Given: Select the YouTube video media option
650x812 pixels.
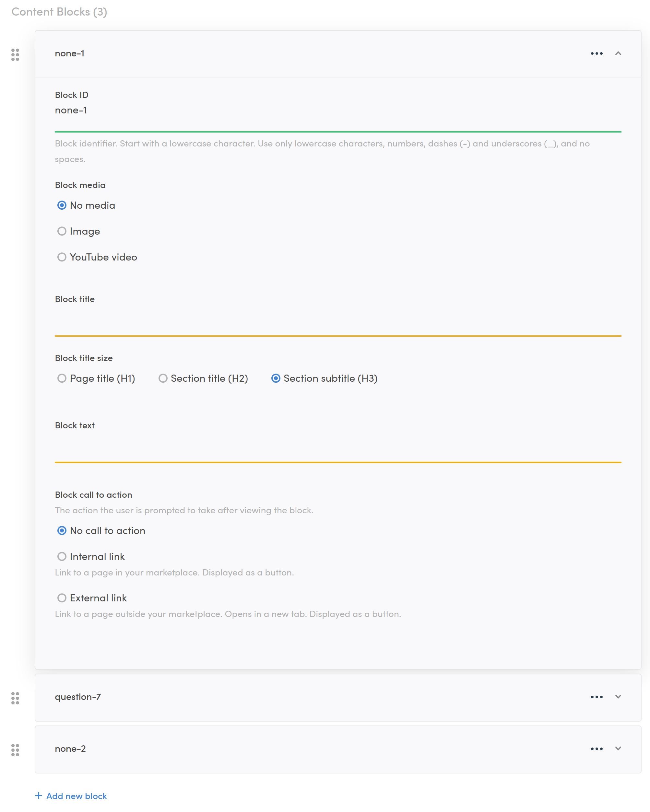Looking at the screenshot, I should pos(62,257).
